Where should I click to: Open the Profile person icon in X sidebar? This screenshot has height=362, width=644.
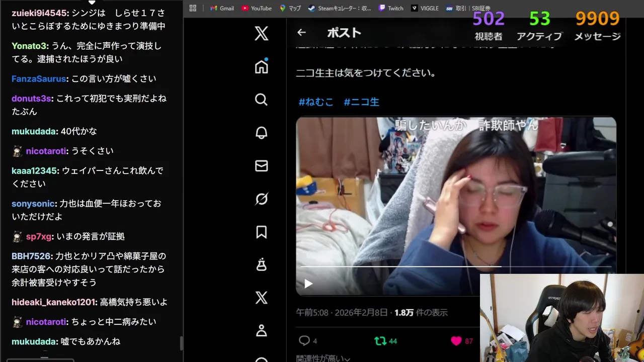(261, 330)
